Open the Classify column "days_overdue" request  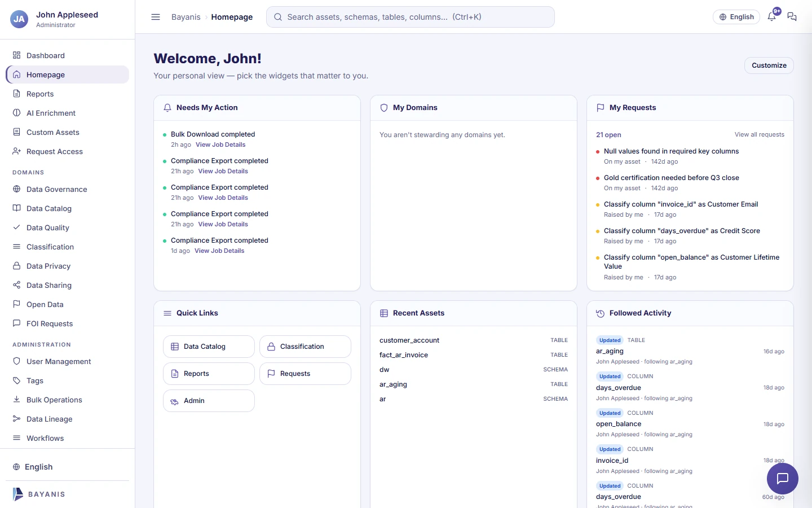click(x=682, y=231)
